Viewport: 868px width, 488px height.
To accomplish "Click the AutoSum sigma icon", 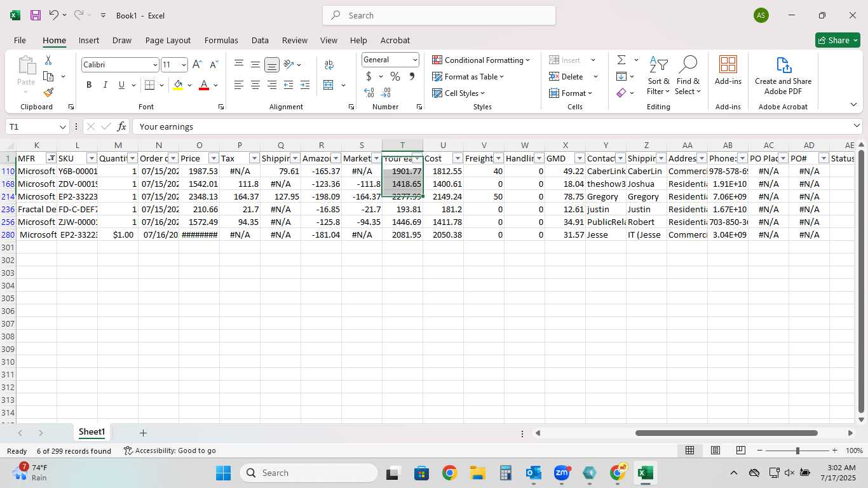I will [x=621, y=60].
